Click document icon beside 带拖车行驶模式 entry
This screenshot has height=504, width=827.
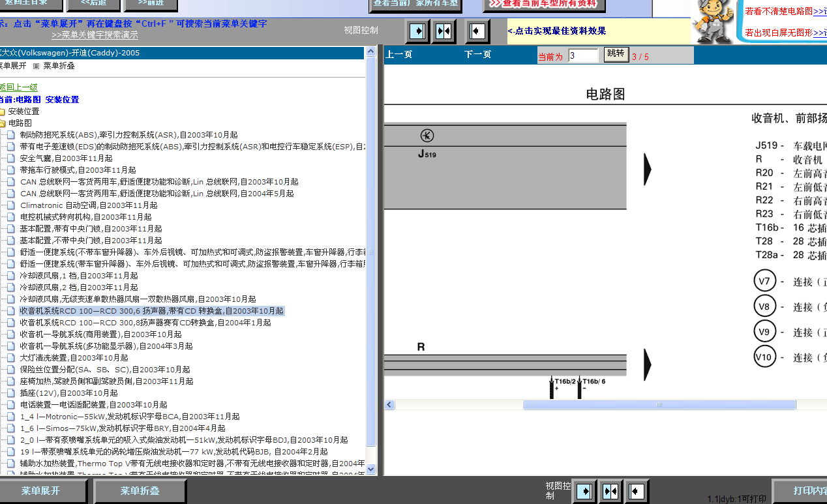point(11,170)
